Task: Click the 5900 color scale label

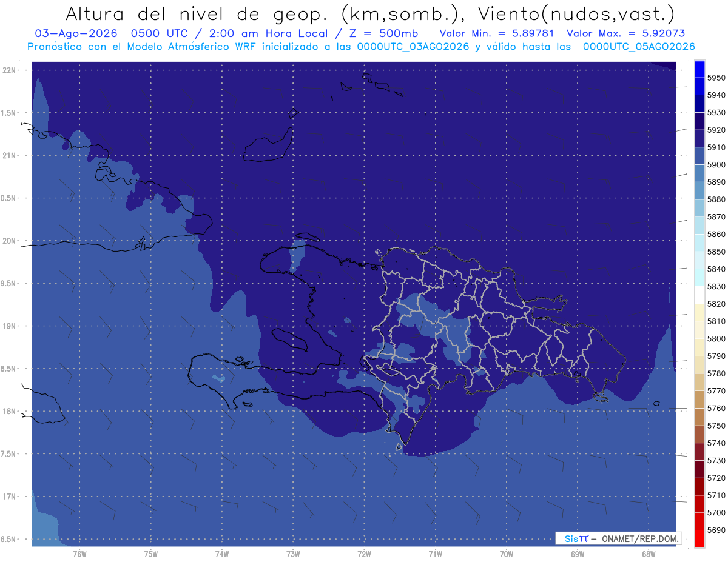Action: click(716, 165)
